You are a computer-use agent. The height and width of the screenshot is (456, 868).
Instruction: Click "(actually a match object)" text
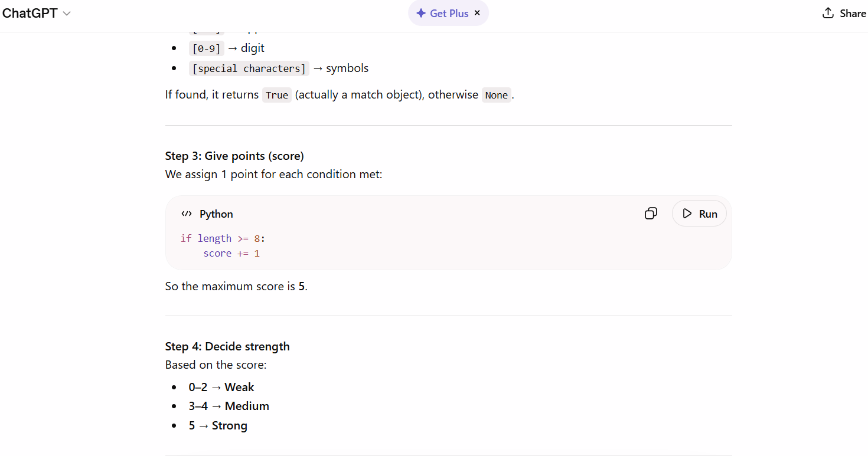[x=359, y=95]
